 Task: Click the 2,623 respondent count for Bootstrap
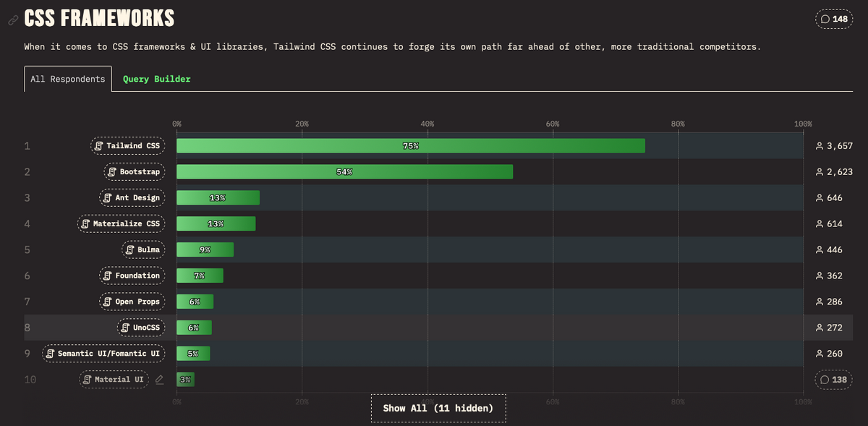click(x=834, y=172)
